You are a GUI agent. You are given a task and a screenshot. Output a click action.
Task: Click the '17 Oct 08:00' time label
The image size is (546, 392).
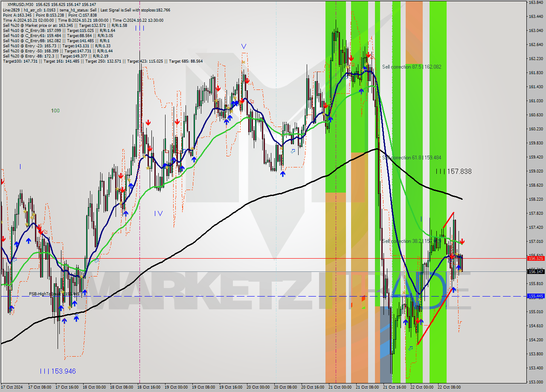coord(39,387)
